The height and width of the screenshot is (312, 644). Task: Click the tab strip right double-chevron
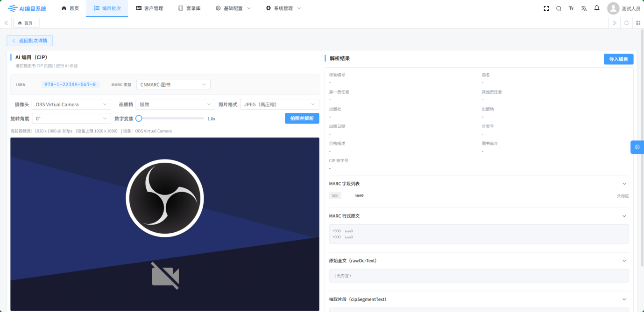(x=615, y=23)
